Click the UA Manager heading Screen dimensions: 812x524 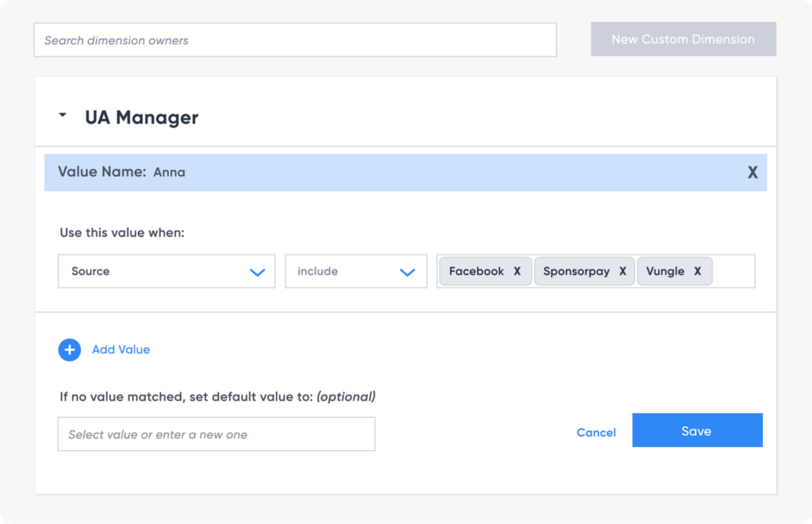pos(141,117)
